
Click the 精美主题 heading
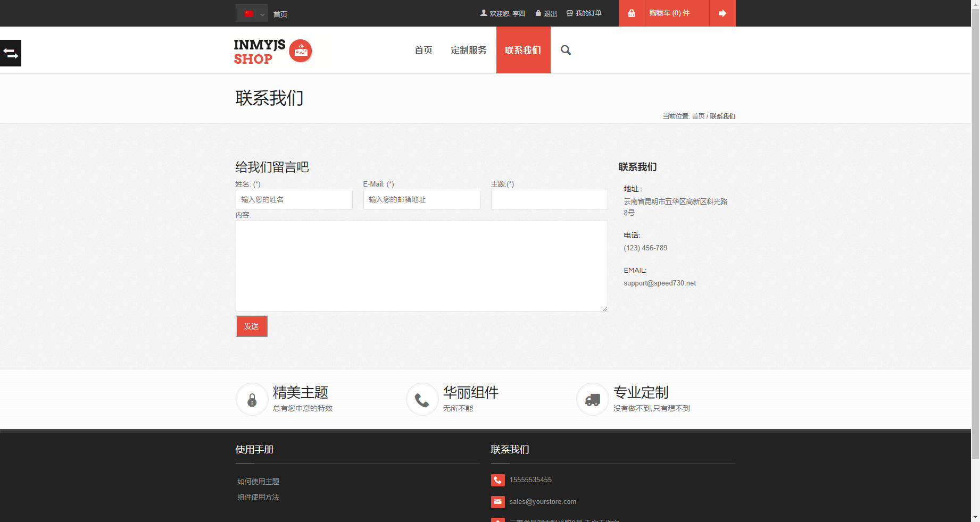click(301, 392)
